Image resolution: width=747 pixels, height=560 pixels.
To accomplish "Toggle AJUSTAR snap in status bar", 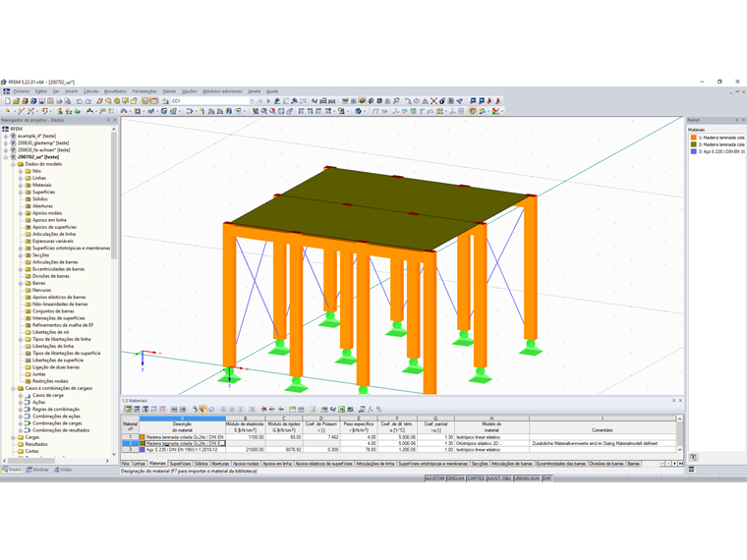I will point(435,478).
